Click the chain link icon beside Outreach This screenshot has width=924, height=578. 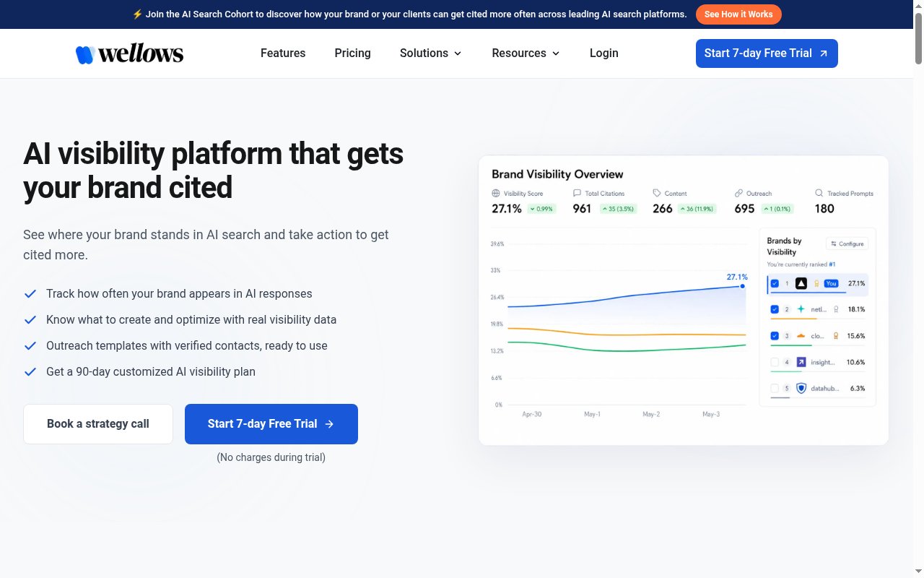tap(738, 194)
